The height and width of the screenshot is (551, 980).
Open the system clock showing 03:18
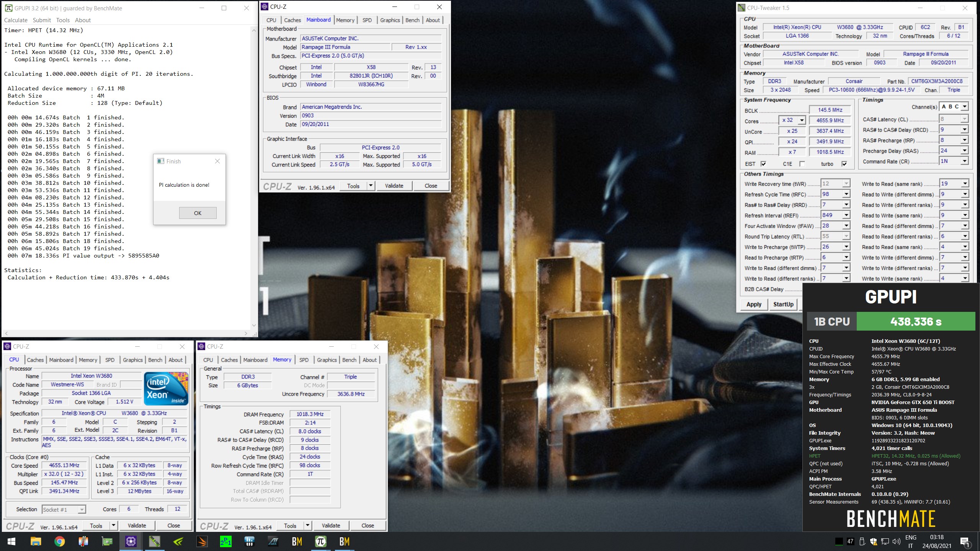pyautogui.click(x=936, y=541)
